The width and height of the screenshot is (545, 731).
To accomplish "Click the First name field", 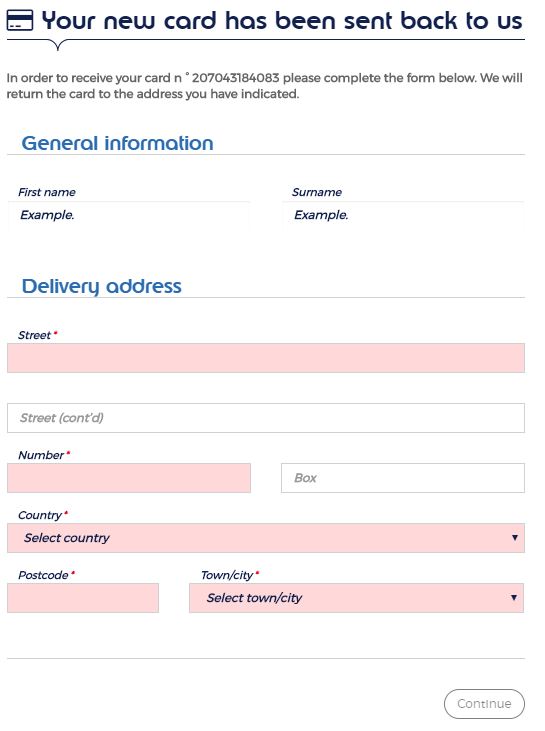I will tap(129, 215).
